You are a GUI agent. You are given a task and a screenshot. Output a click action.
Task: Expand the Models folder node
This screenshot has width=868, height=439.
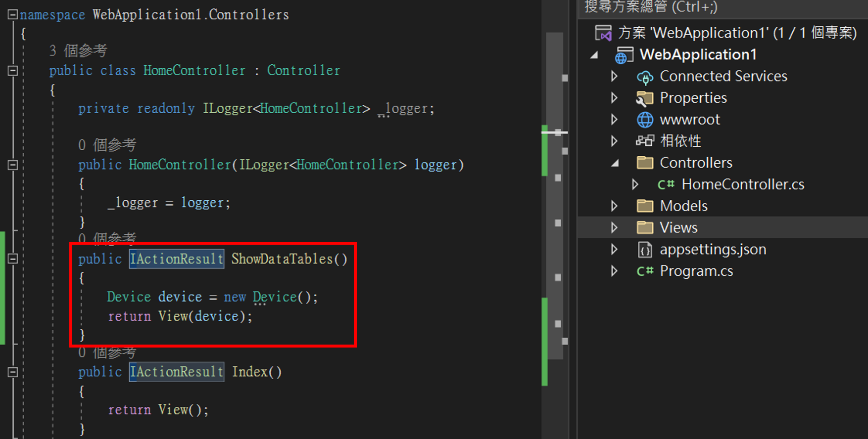pyautogui.click(x=614, y=206)
